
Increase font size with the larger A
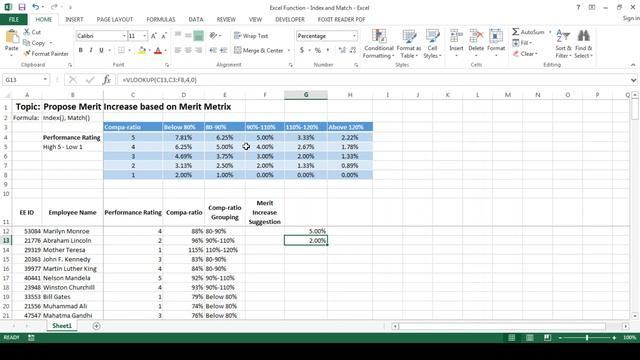pyautogui.click(x=154, y=36)
